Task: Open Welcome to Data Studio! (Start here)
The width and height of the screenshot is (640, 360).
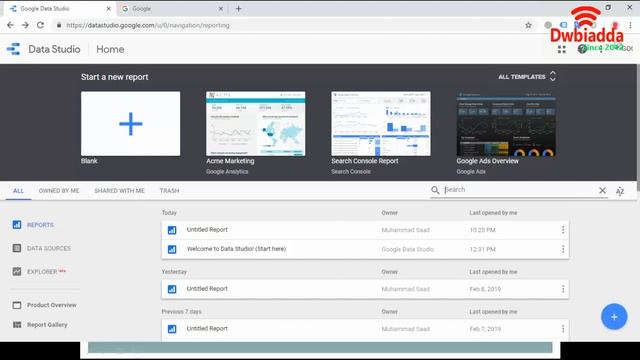Action: click(365, 249)
